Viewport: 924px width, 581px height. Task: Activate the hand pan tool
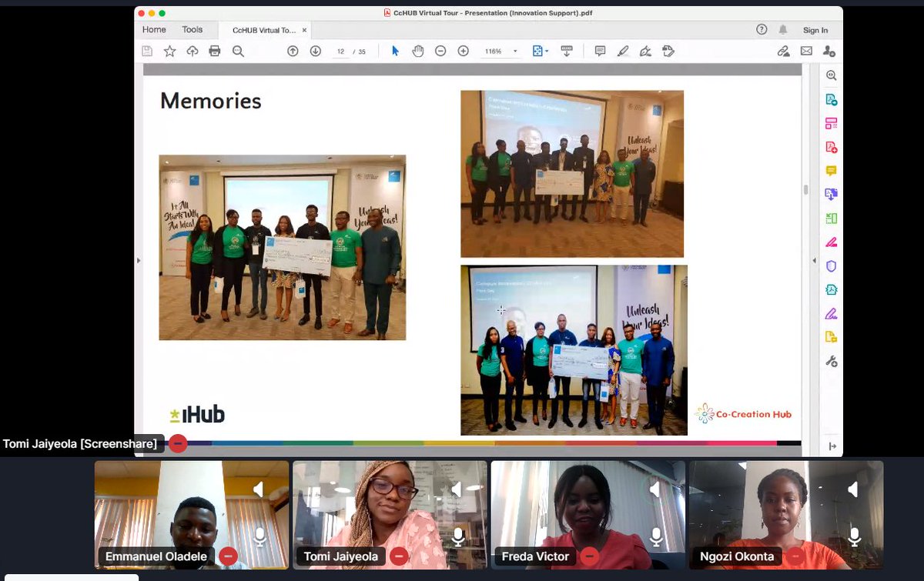(x=418, y=51)
